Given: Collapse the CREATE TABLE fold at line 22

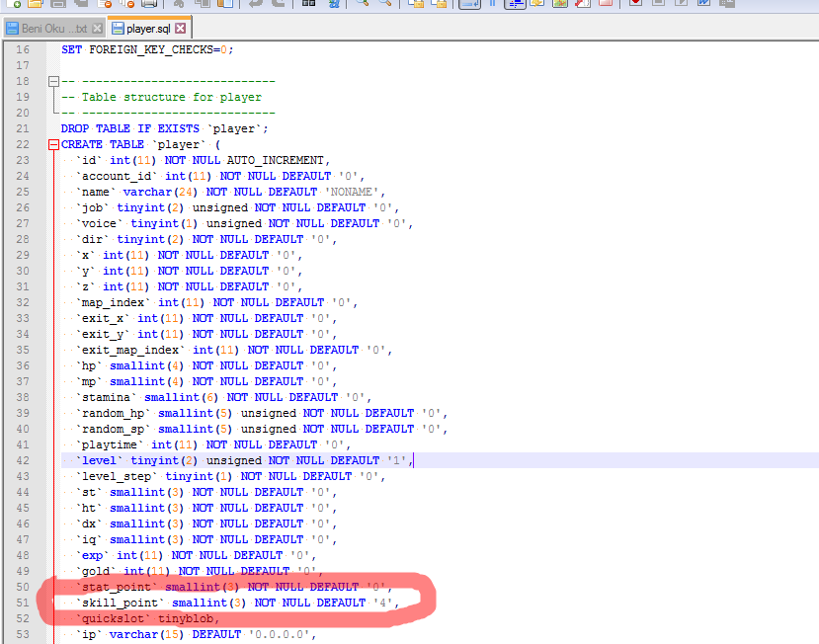Looking at the screenshot, I should (x=53, y=144).
